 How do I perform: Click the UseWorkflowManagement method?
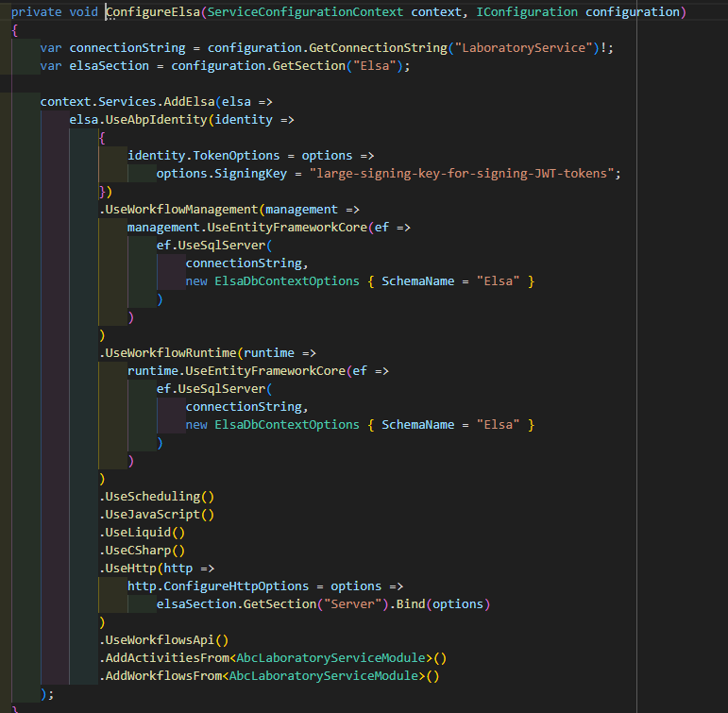pyautogui.click(x=183, y=210)
